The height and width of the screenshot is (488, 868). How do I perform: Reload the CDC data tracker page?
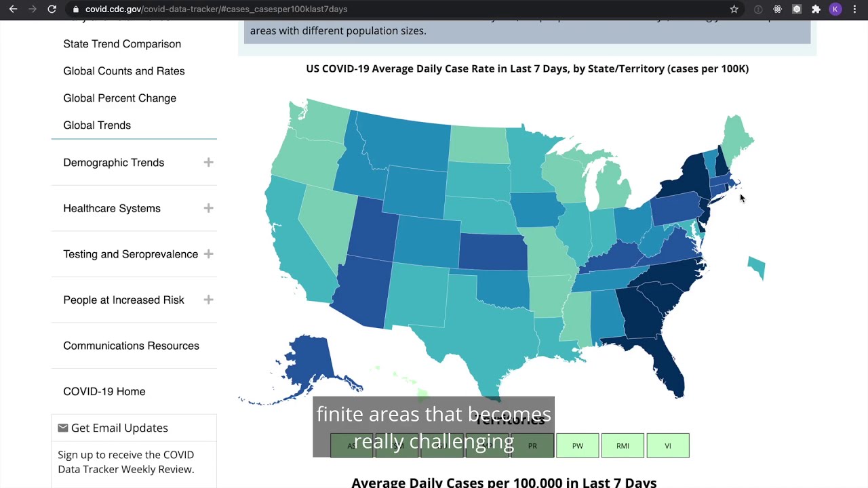(x=52, y=9)
